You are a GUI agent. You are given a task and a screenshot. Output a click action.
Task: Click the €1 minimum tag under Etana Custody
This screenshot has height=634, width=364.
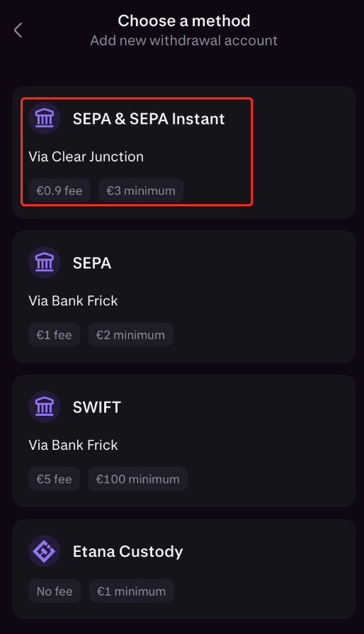click(x=132, y=591)
